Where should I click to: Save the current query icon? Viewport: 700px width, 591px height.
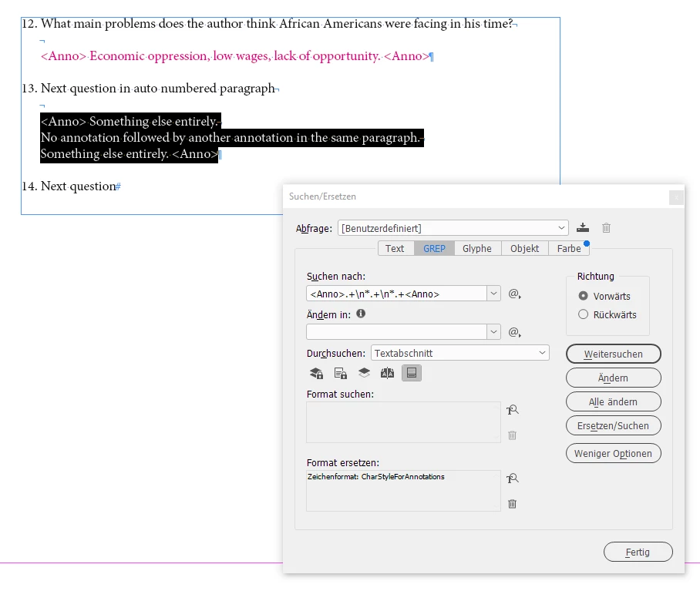(x=583, y=228)
